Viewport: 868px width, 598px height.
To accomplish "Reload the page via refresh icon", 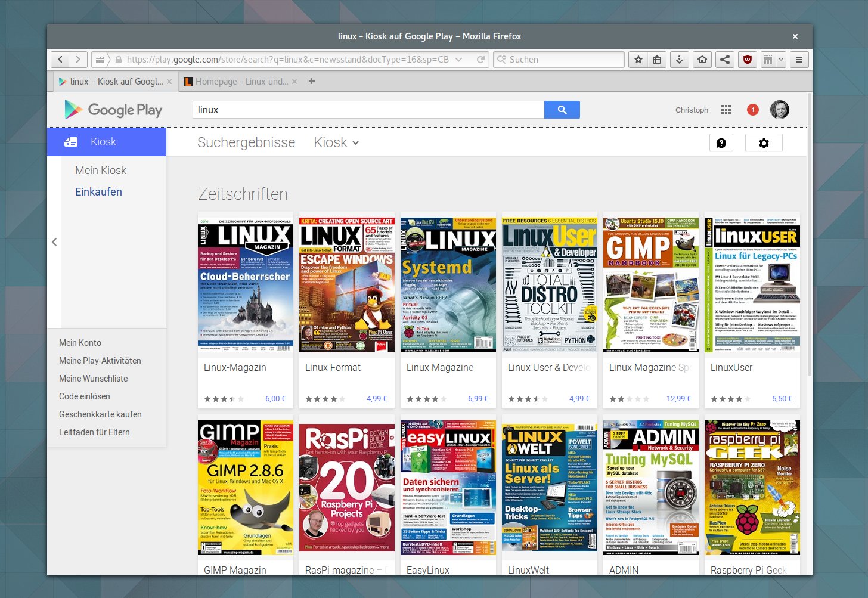I will 480,60.
